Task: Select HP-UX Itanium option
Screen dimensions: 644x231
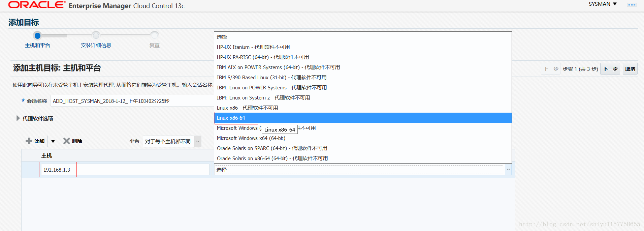Action: tap(363, 47)
